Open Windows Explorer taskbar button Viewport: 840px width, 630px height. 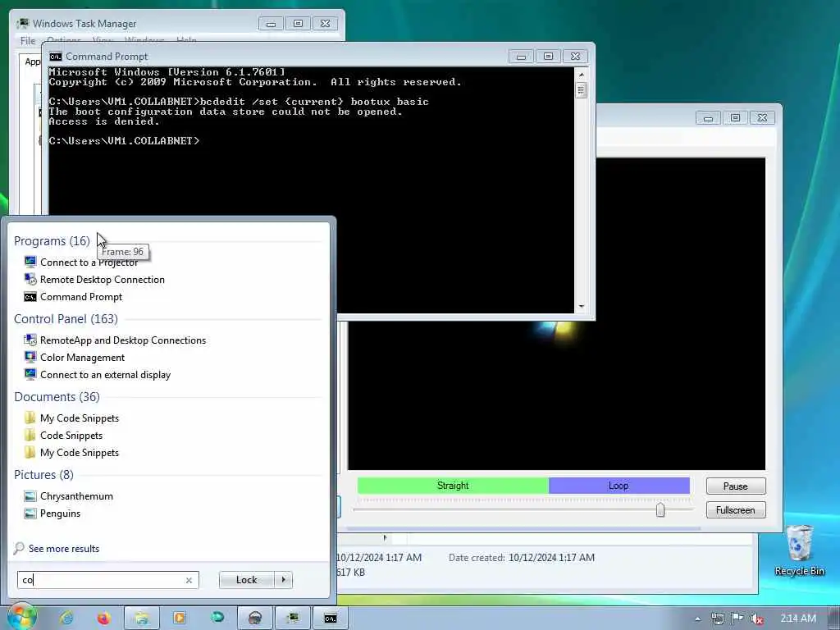tap(141, 619)
